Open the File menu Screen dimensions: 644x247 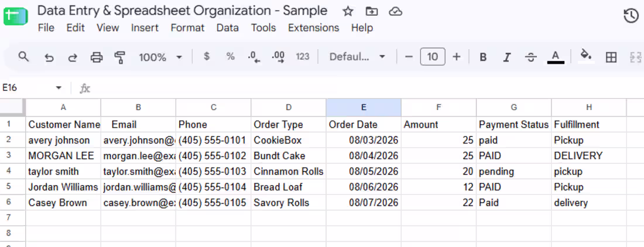tap(46, 28)
